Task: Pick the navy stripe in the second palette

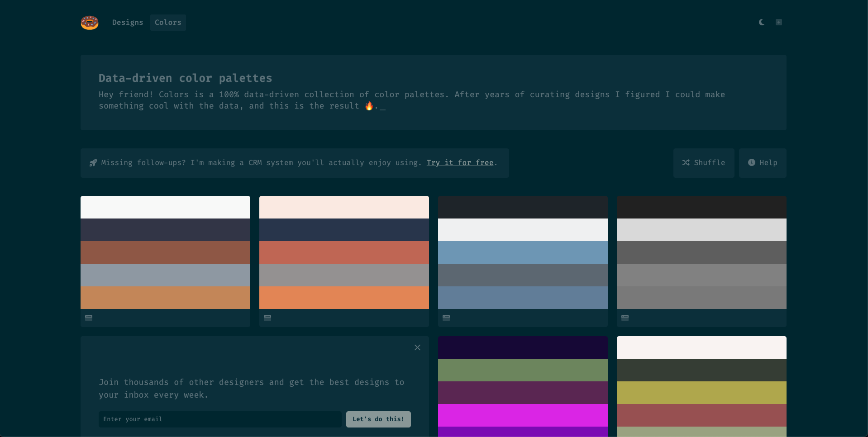Action: click(x=344, y=230)
